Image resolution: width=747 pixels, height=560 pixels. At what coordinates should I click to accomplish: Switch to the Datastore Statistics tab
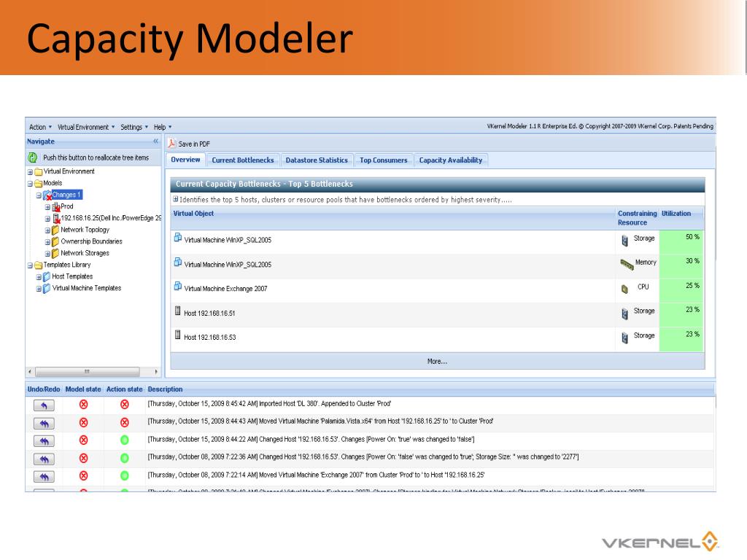click(x=317, y=160)
